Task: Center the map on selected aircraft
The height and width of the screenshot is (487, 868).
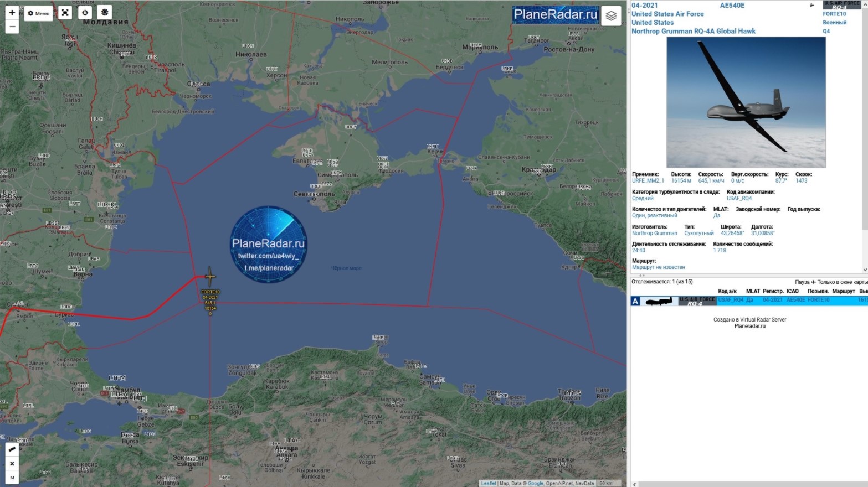Action: [85, 13]
